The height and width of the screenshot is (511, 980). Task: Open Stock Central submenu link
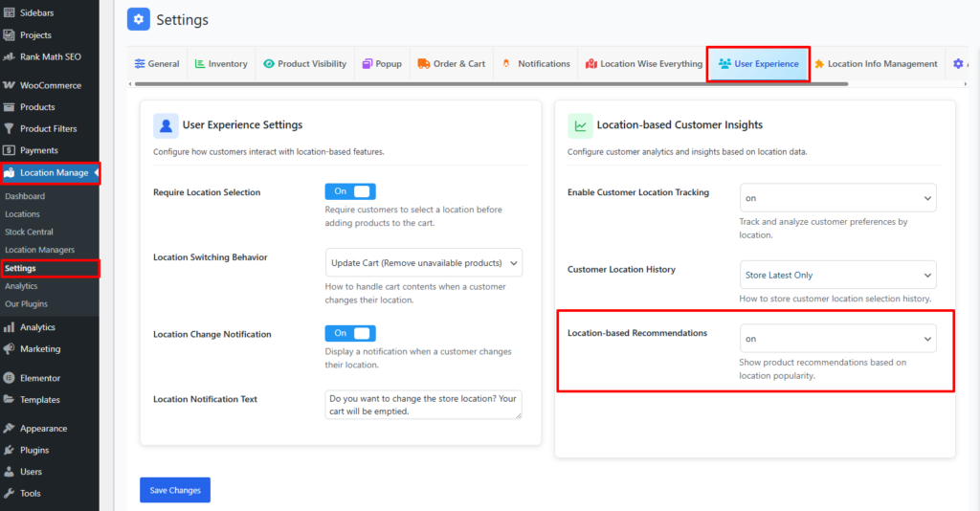click(29, 232)
